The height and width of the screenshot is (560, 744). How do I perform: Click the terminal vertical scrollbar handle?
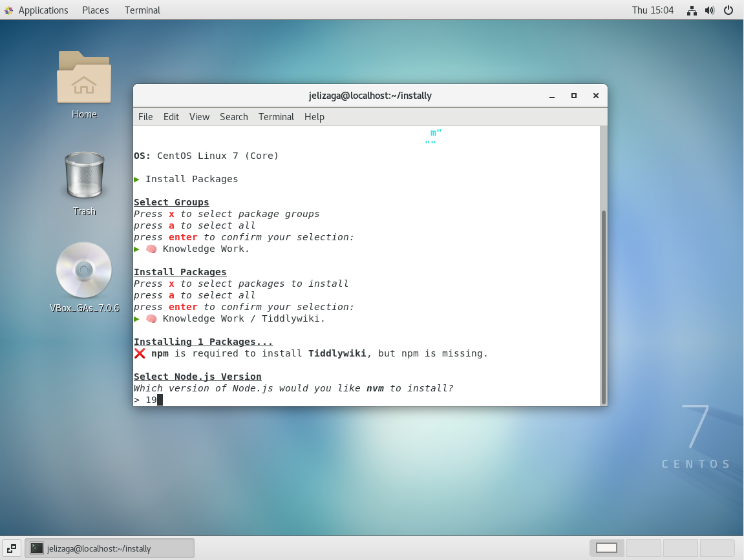tap(604, 307)
